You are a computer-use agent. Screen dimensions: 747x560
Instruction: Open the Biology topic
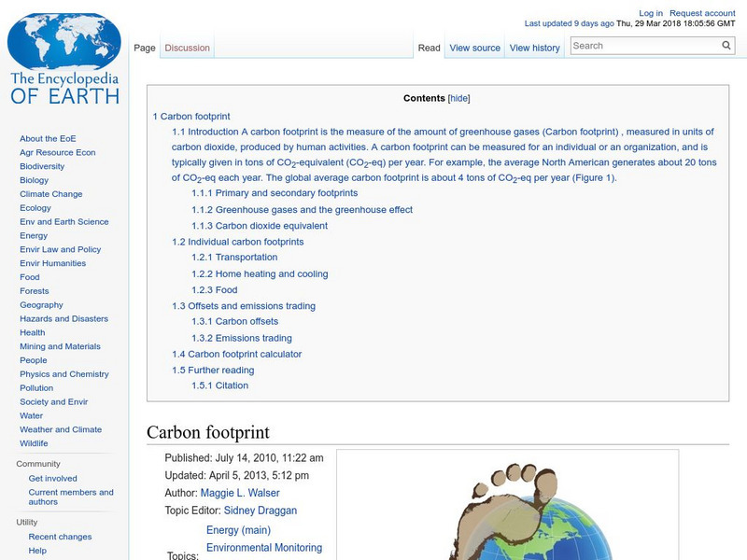34,180
